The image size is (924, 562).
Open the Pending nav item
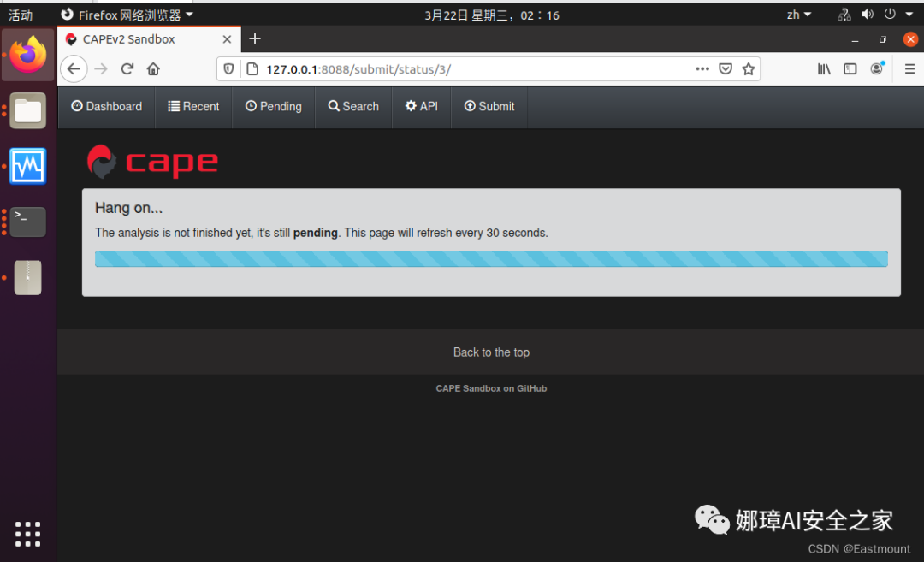pyautogui.click(x=274, y=107)
